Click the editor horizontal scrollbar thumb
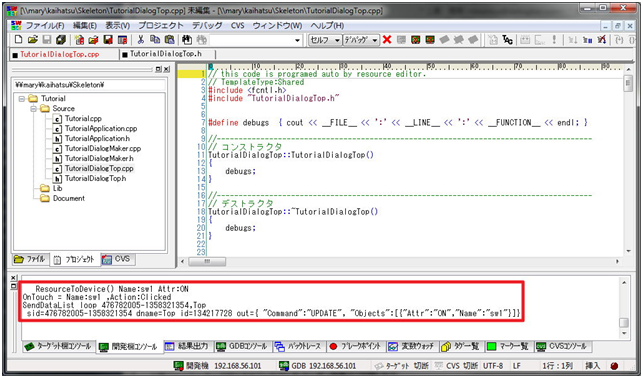The image size is (643, 378). click(x=207, y=261)
